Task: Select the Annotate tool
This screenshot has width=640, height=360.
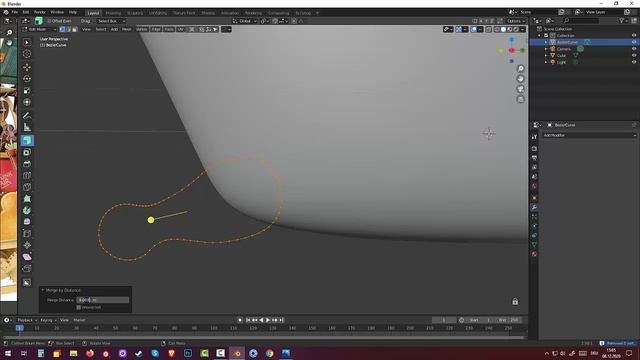Action: [27, 116]
